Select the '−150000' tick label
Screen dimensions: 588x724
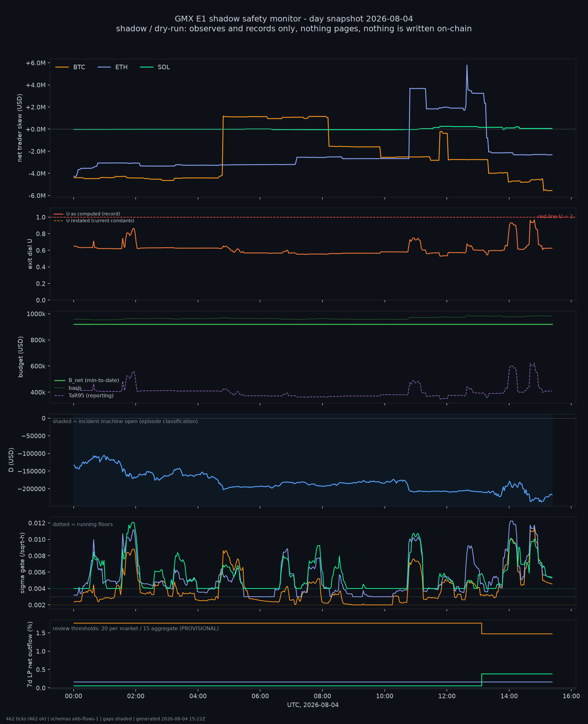coord(32,471)
